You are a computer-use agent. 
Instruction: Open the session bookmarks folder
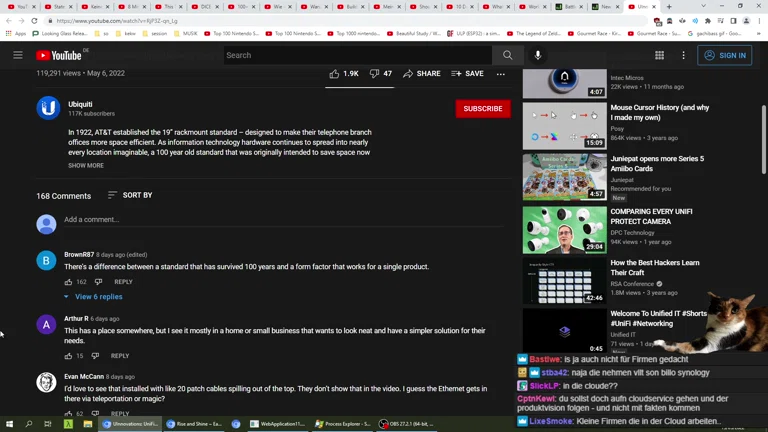[155, 34]
